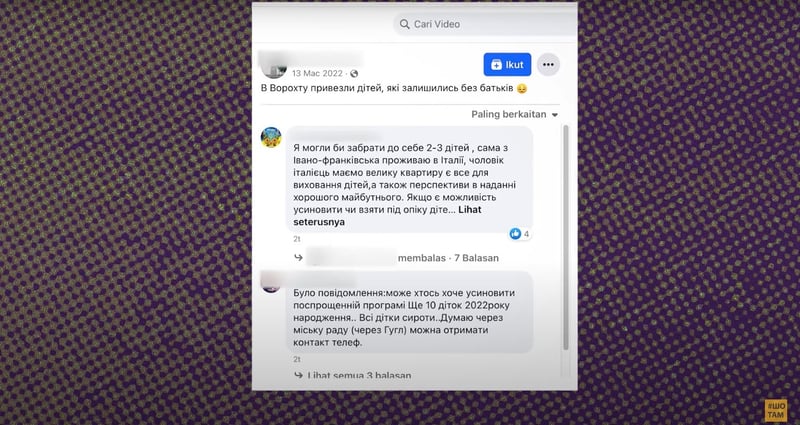Screen dimensions: 800x425
Task: Open the post author's profile picture
Action: click(x=274, y=68)
